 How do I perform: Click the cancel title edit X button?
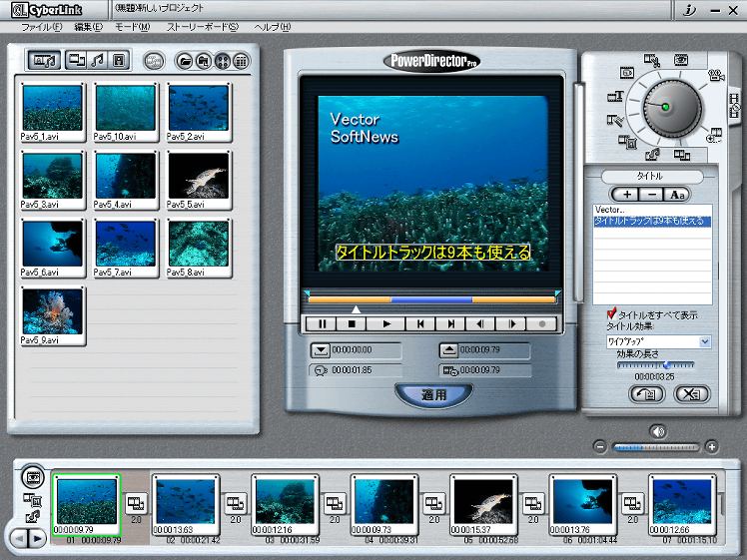click(x=692, y=394)
